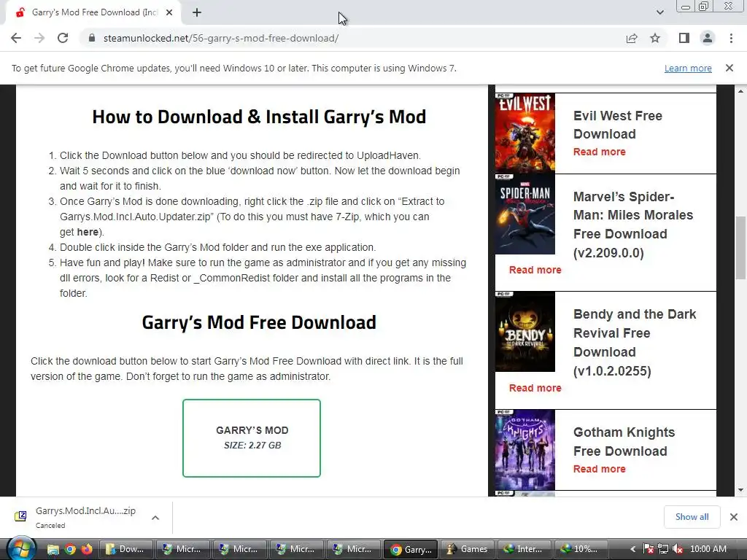The height and width of the screenshot is (560, 747).
Task: Switch to the Garry... Chrome taskbar button
Action: (x=411, y=549)
